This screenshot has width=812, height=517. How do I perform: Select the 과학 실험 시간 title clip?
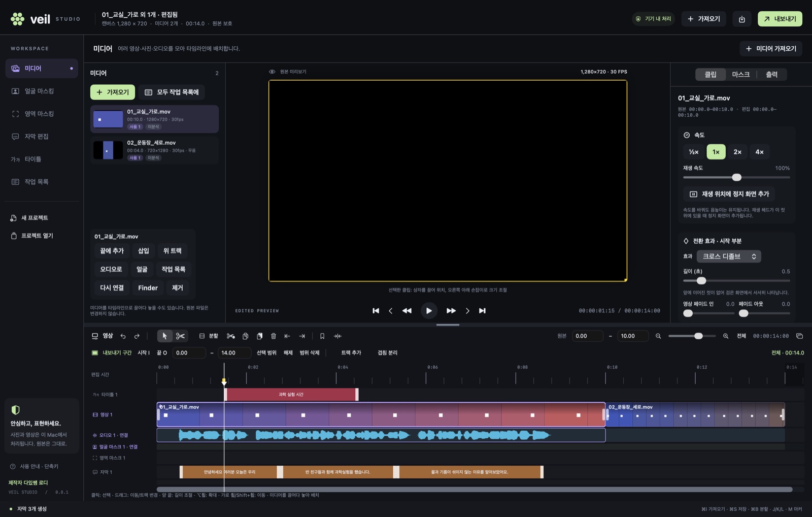pyautogui.click(x=291, y=395)
